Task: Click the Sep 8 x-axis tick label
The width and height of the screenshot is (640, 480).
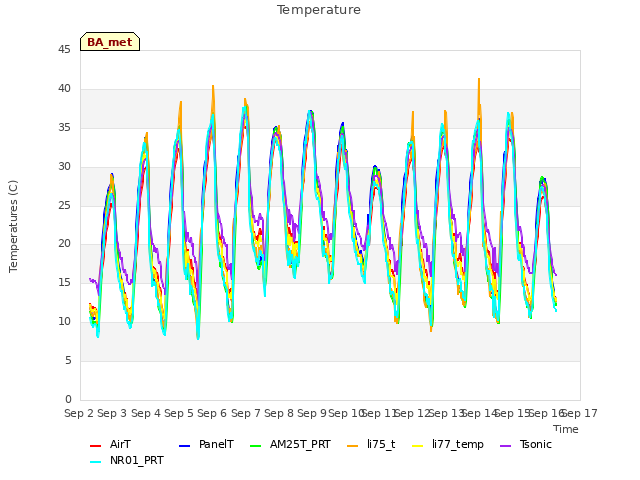Action: coord(278,413)
